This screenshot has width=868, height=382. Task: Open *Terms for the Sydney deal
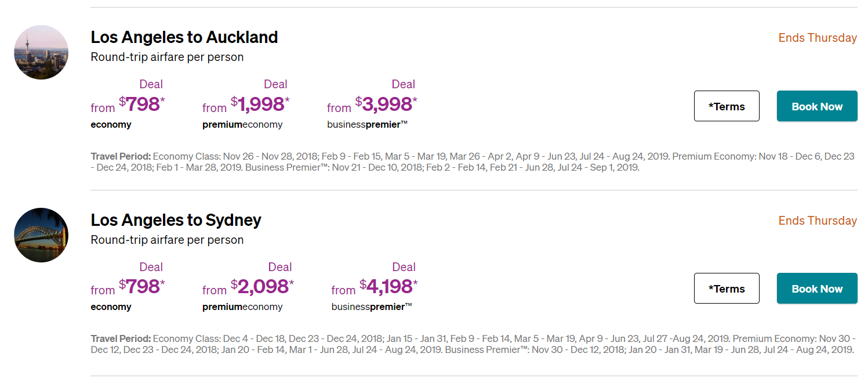[727, 289]
